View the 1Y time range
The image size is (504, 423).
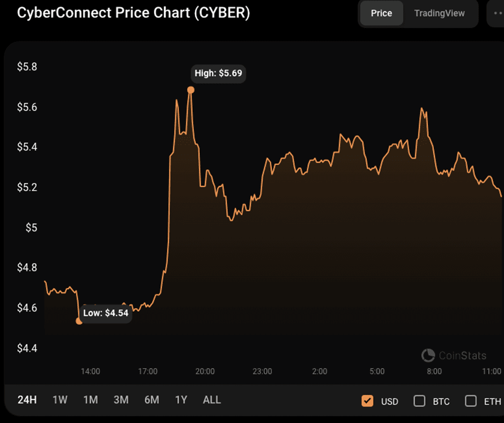(181, 400)
